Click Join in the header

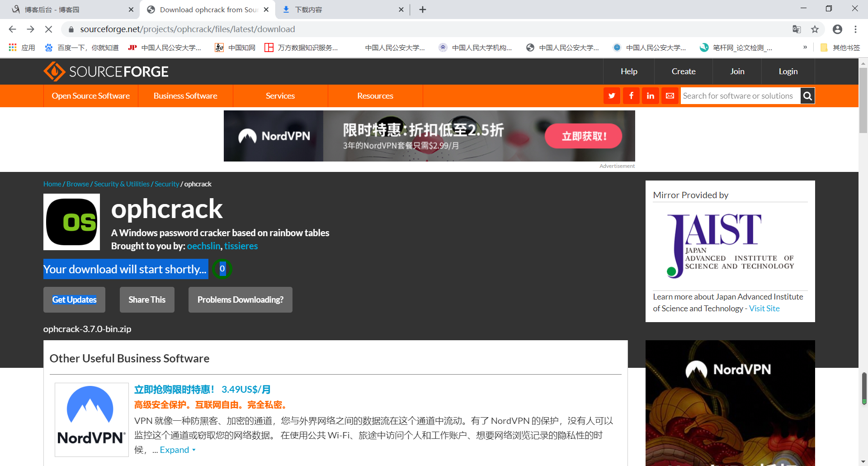737,71
